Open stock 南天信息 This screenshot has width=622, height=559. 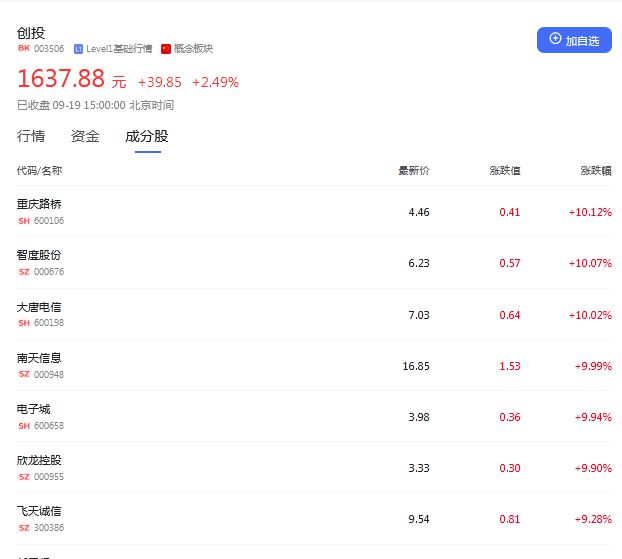coord(39,358)
